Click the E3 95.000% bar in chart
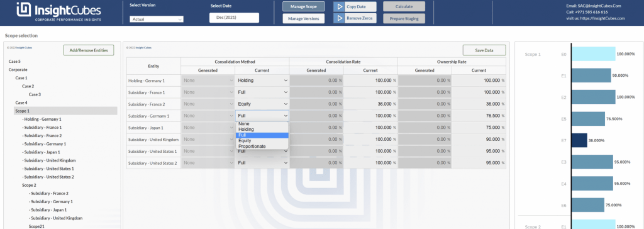644x229 pixels. coord(592,162)
